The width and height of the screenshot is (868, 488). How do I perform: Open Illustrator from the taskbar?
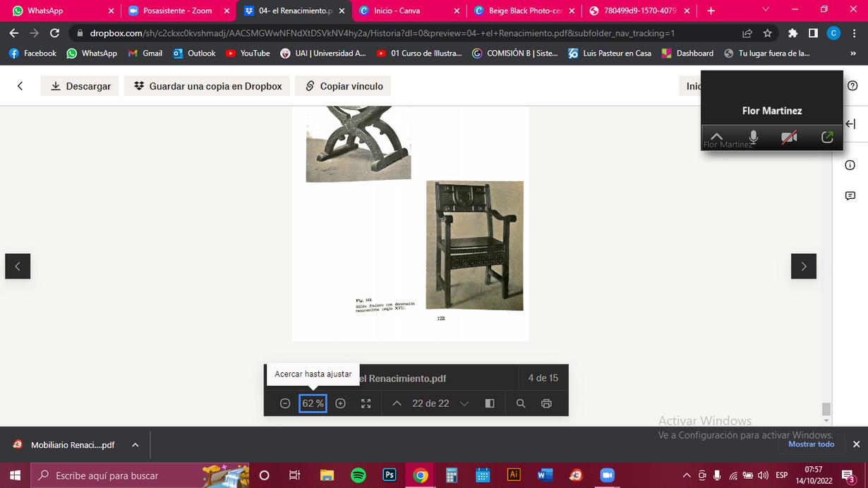514,475
